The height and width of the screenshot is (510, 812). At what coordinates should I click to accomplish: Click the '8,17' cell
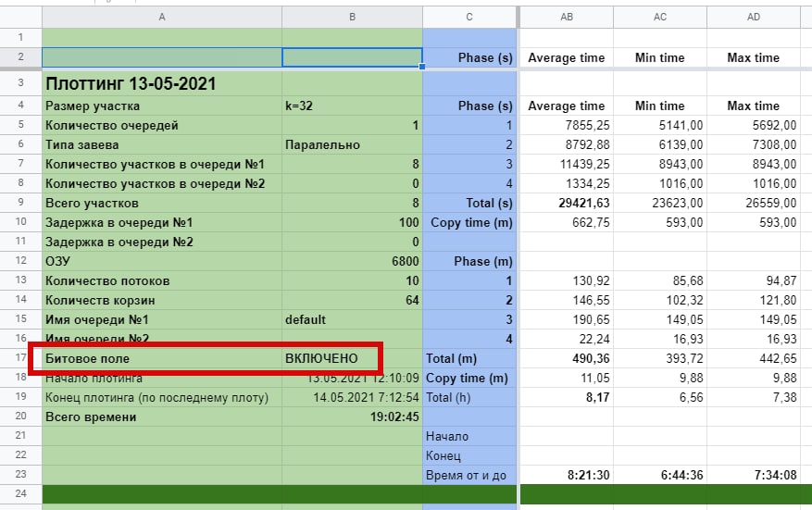(x=567, y=398)
